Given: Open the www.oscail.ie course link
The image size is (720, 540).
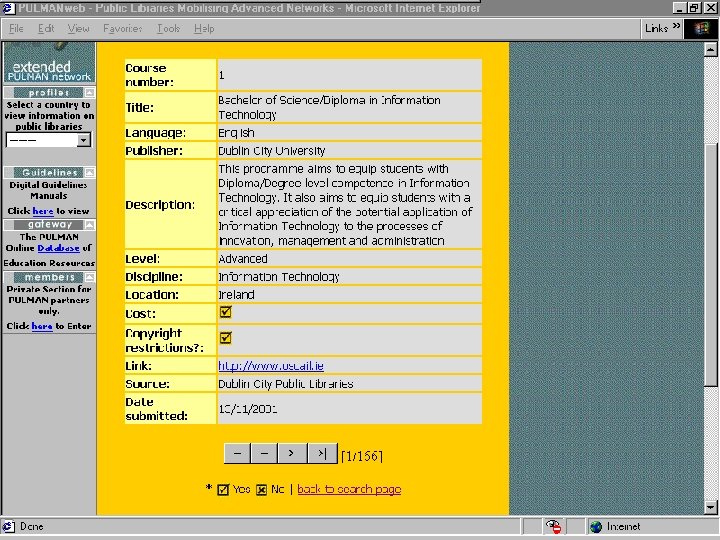Looking at the screenshot, I should click(x=271, y=366).
